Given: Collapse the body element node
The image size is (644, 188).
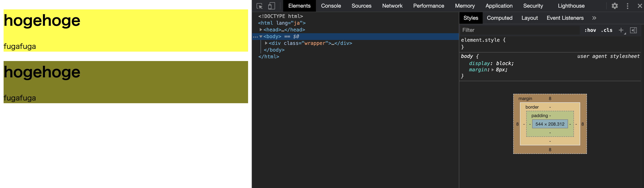Looking at the screenshot, I should [x=261, y=36].
